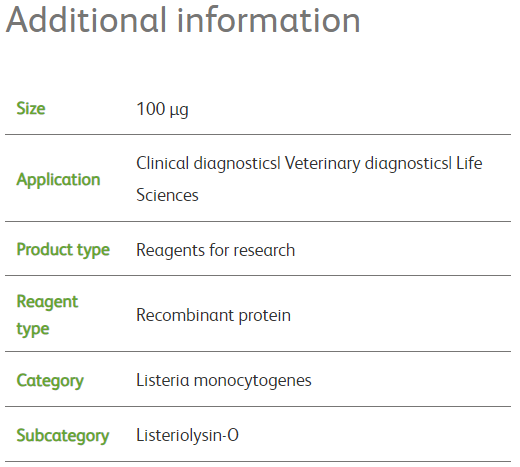The height and width of the screenshot is (467, 520).
Task: Click Veterinary diagnostics application text
Action: coord(367,164)
